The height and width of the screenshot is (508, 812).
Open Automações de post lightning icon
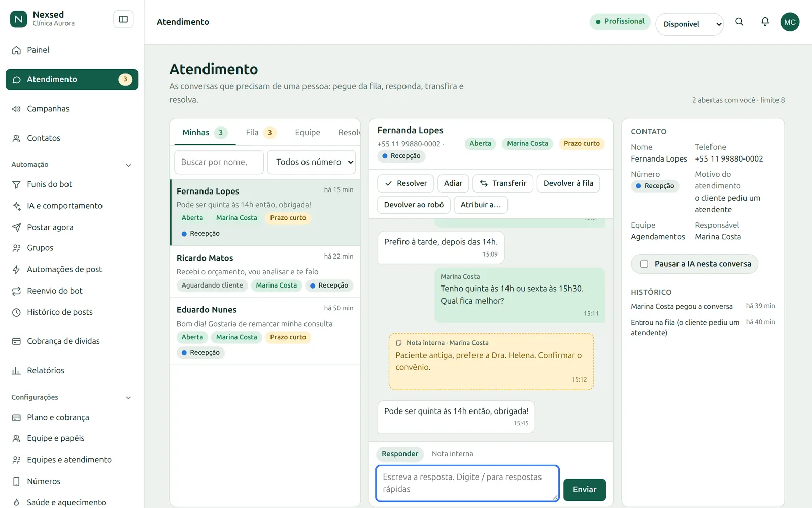point(16,269)
